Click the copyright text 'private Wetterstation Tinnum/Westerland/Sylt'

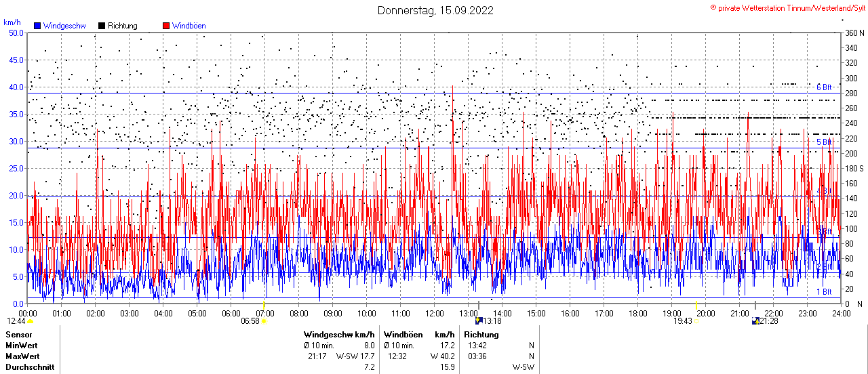point(792,7)
